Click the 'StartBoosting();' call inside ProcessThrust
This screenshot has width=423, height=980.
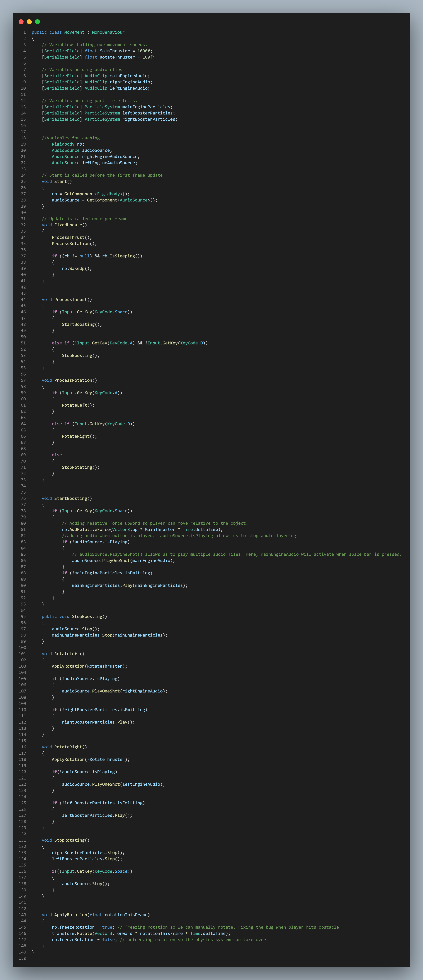pyautogui.click(x=82, y=324)
